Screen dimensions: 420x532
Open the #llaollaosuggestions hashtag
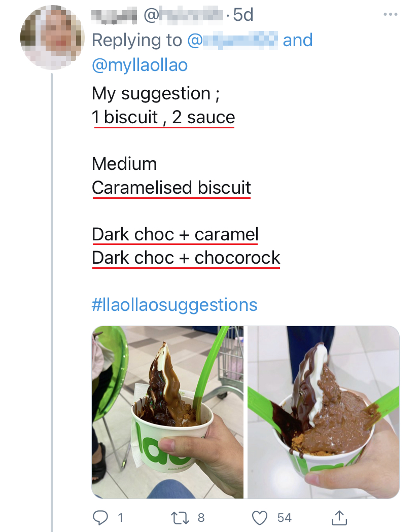[x=174, y=304]
